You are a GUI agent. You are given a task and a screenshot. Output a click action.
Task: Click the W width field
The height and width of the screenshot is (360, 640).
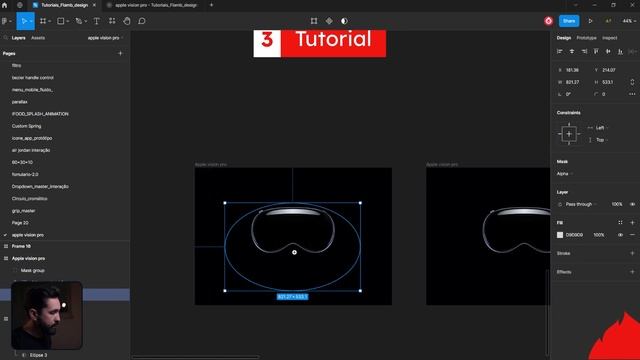click(572, 82)
